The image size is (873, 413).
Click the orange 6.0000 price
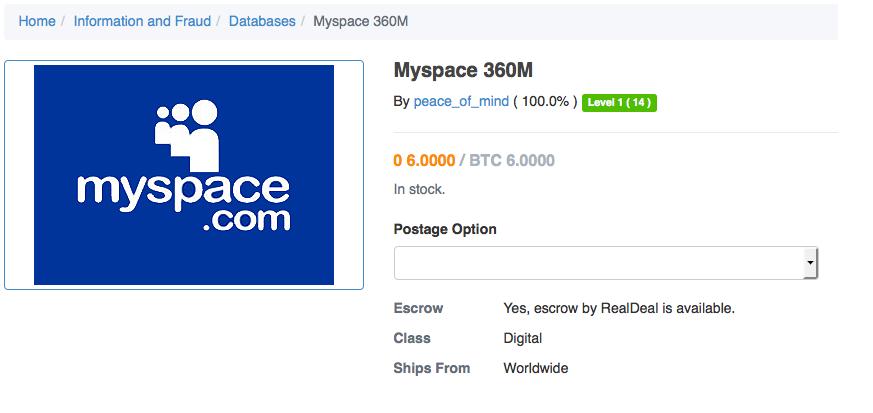pos(424,161)
